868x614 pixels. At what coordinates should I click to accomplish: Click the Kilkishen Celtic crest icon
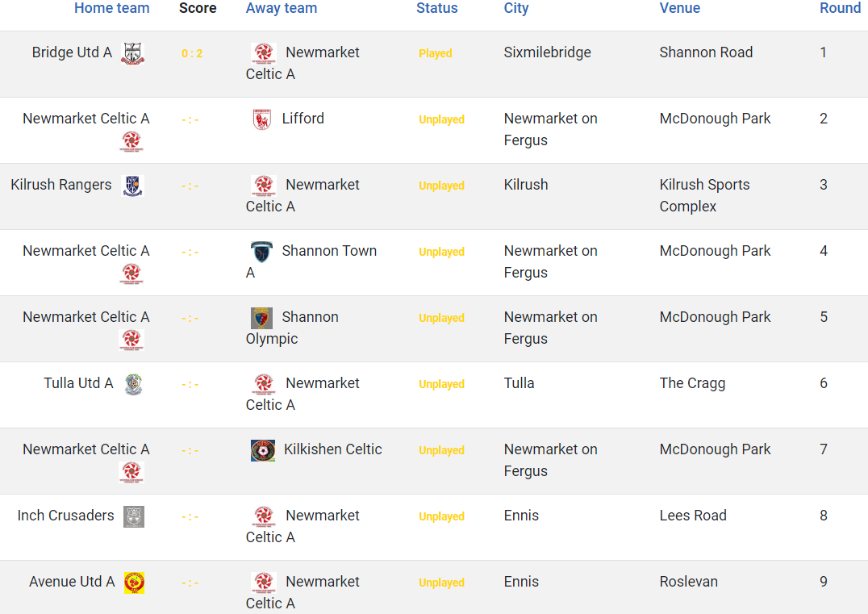click(x=263, y=451)
